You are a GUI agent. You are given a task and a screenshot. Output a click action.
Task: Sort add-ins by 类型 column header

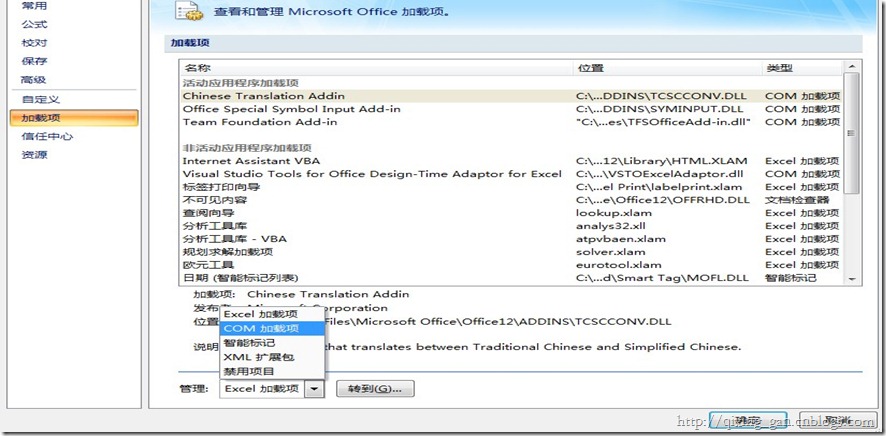pyautogui.click(x=802, y=68)
